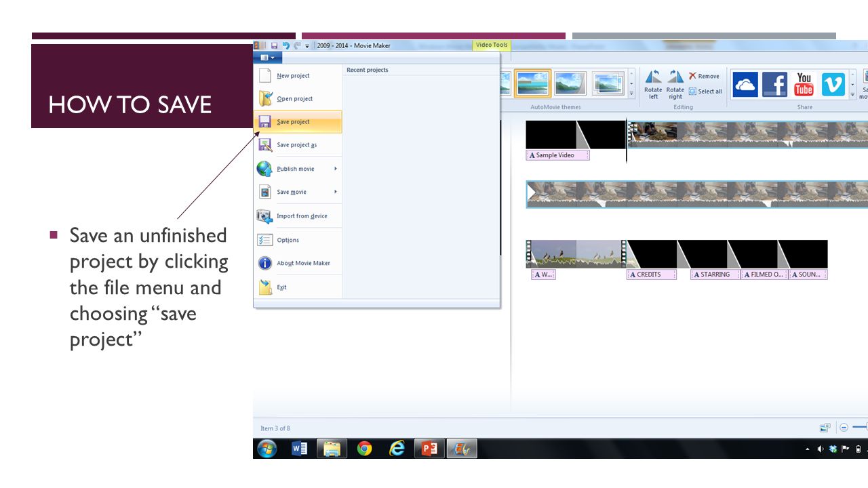The height and width of the screenshot is (488, 868).
Task: Click the Redo arrow in title bar
Action: (297, 45)
